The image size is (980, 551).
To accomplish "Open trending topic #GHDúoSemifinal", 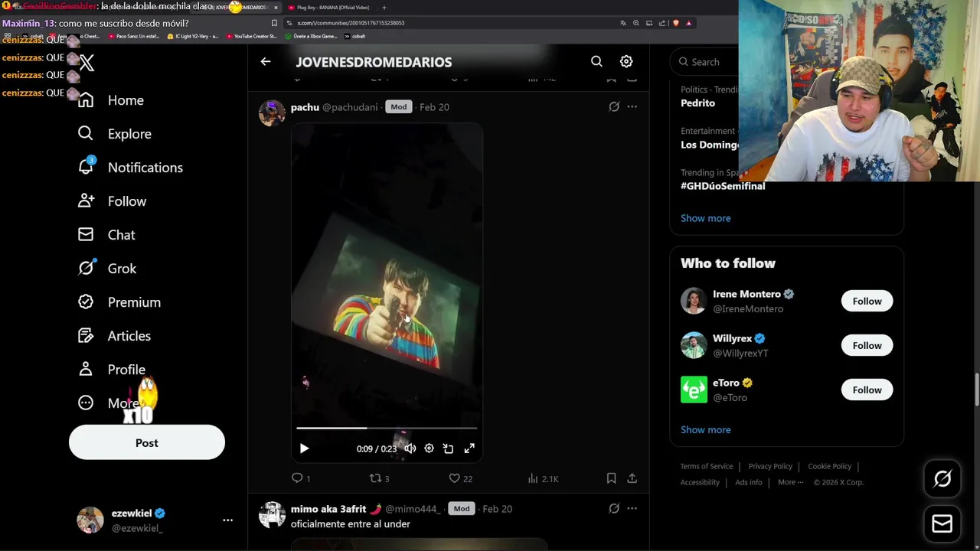I will [x=723, y=186].
